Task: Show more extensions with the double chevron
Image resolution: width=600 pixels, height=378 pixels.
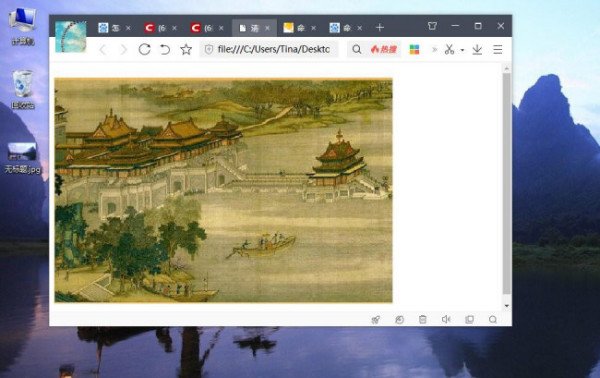Action: pyautogui.click(x=434, y=49)
